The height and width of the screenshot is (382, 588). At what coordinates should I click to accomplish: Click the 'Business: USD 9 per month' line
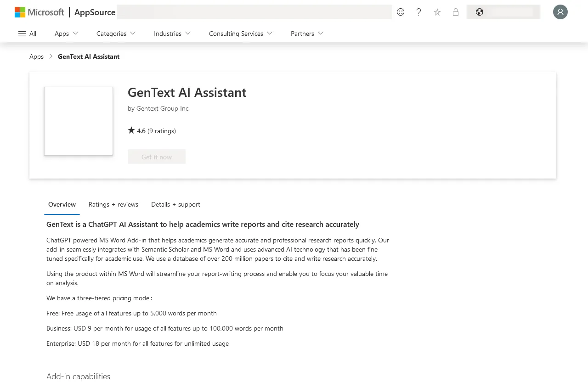pos(165,328)
